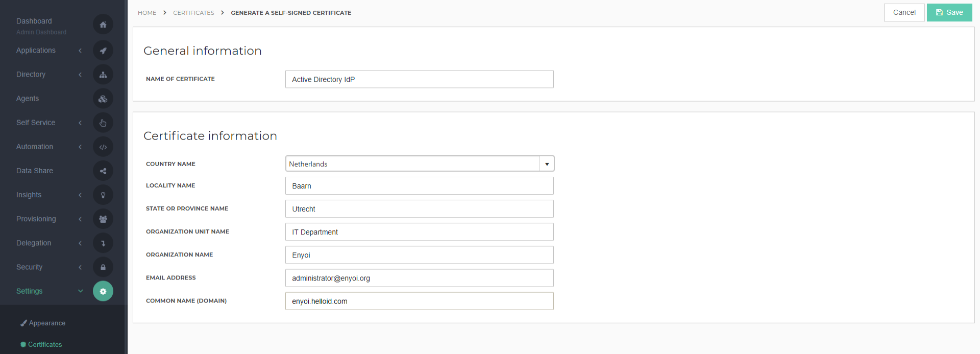Click the Provisioning menu label

[36, 219]
